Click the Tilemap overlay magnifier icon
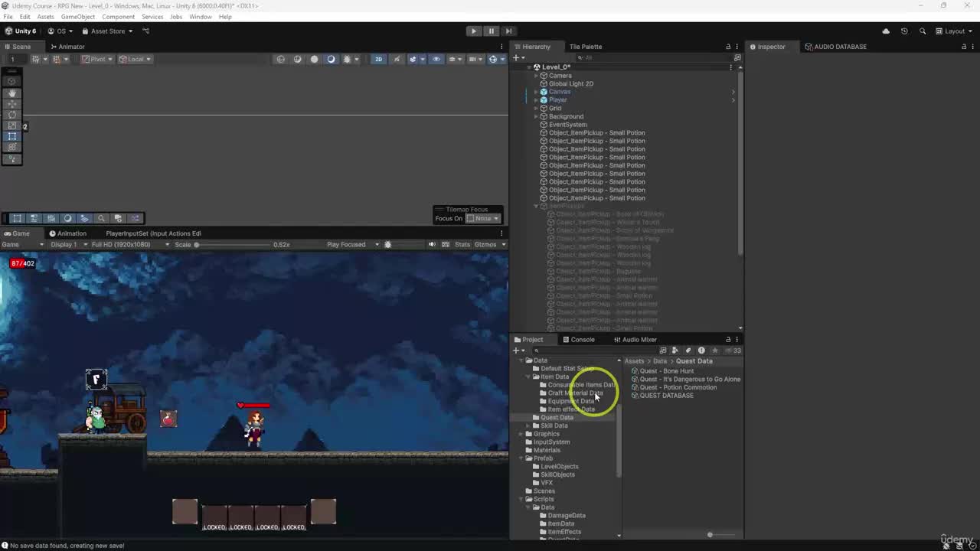 coord(101,218)
